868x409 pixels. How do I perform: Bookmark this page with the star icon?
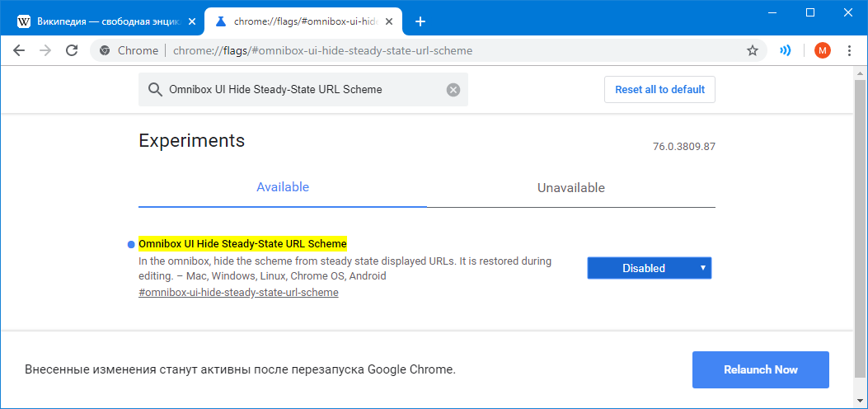pos(753,51)
